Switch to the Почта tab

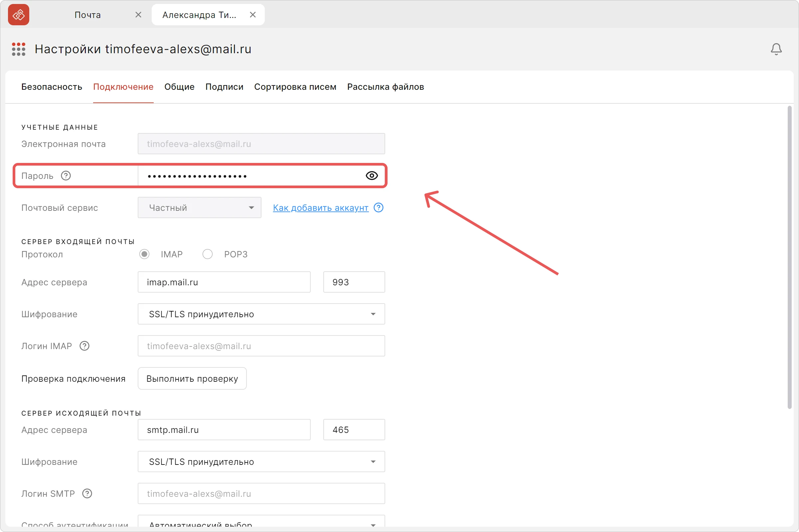tap(87, 15)
